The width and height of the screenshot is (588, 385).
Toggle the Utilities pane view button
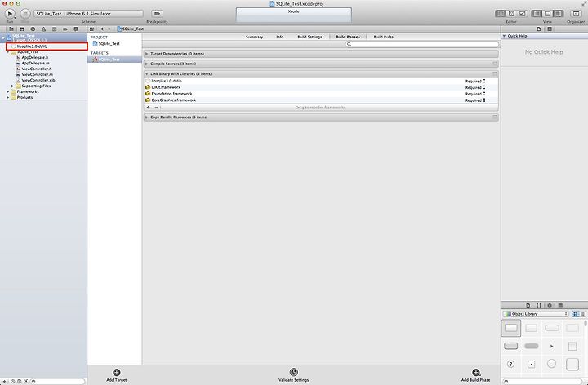(558, 14)
